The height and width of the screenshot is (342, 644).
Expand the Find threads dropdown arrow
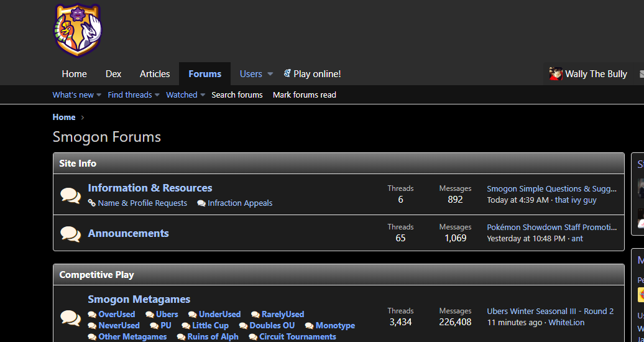157,95
